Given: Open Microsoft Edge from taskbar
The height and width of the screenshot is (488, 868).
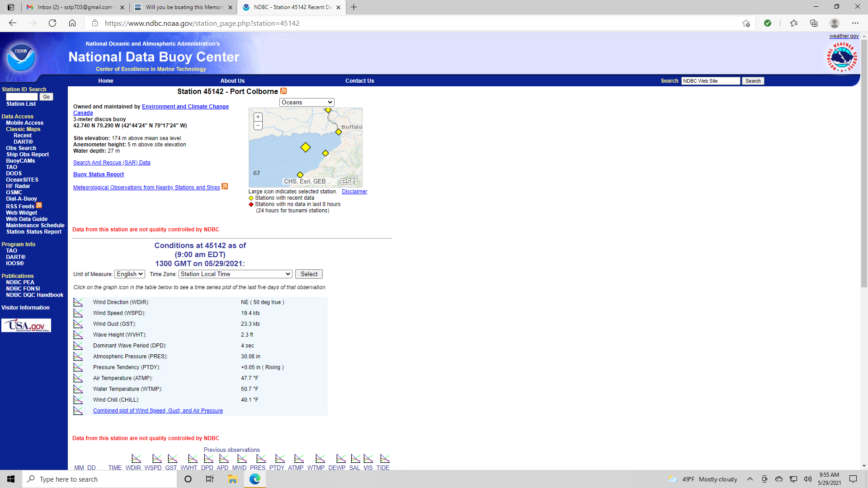Looking at the screenshot, I should pos(255,479).
